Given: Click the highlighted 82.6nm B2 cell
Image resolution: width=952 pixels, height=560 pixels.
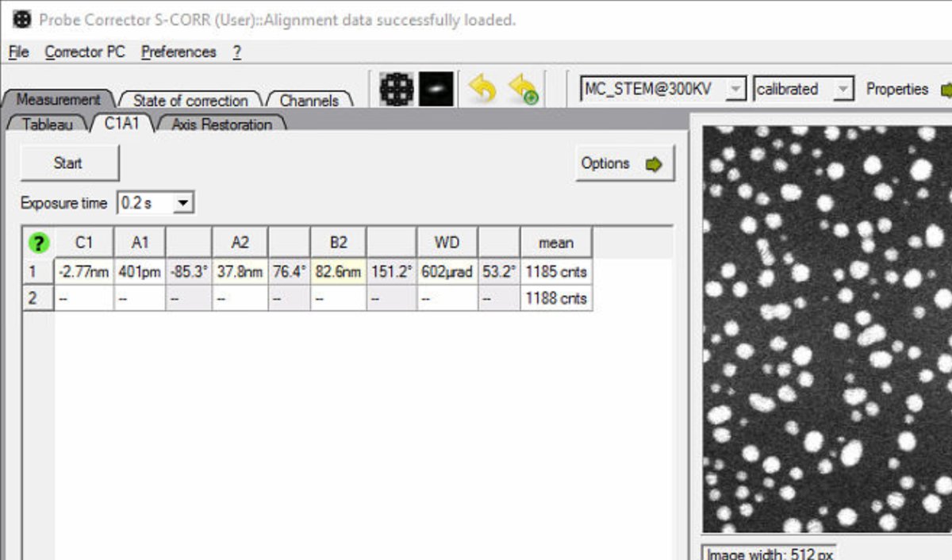Looking at the screenshot, I should [x=338, y=270].
